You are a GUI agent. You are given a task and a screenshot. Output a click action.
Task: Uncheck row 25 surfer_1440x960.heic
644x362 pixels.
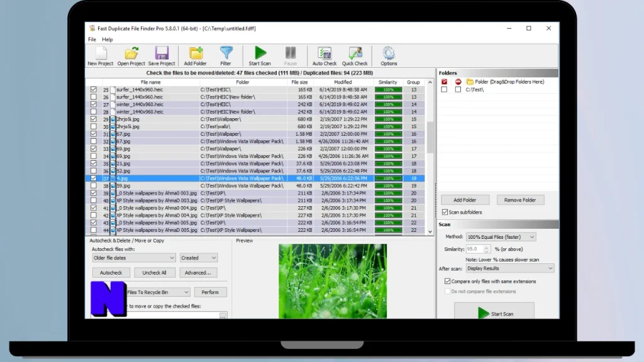point(94,89)
